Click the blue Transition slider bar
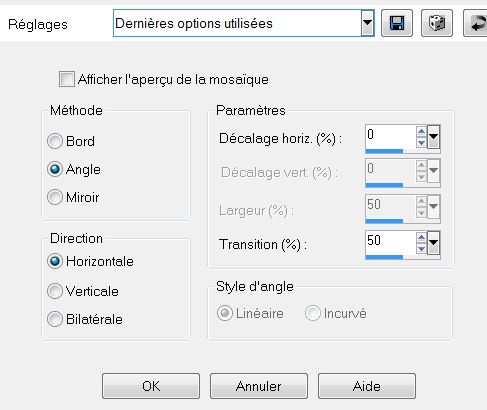Image resolution: width=487 pixels, height=410 pixels. [x=384, y=257]
